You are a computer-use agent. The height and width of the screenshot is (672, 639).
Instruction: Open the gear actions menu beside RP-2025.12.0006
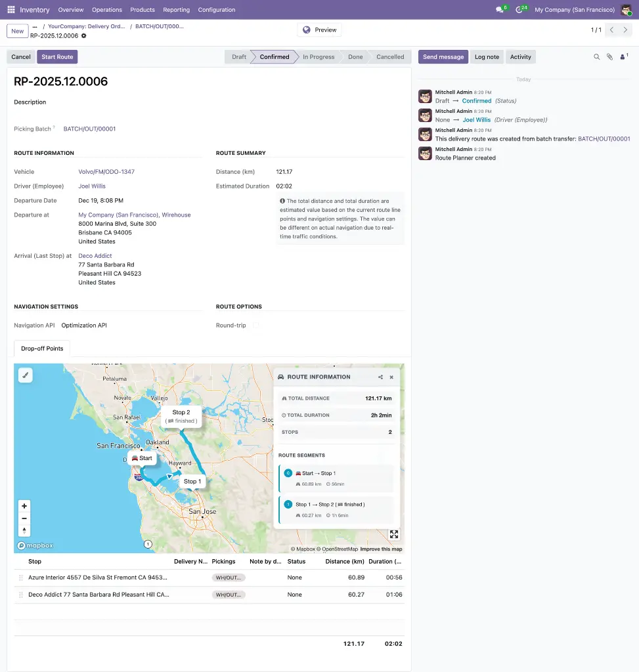click(x=84, y=35)
